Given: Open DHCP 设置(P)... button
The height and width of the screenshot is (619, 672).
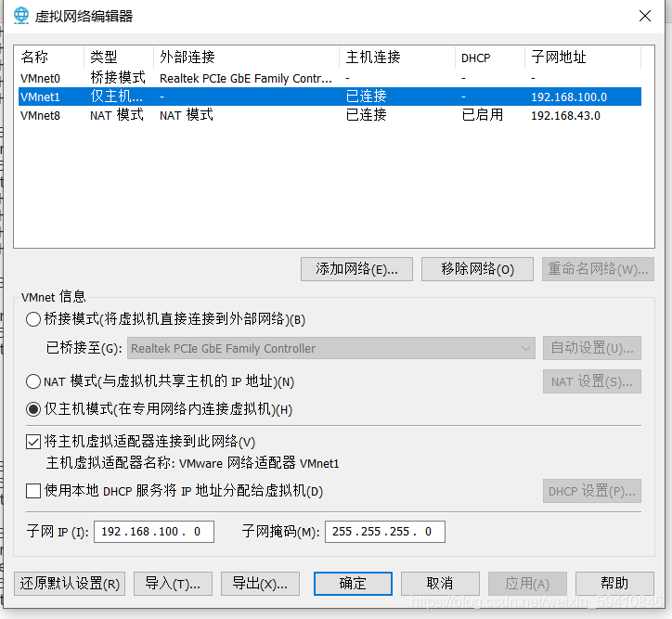Looking at the screenshot, I should coord(592,491).
